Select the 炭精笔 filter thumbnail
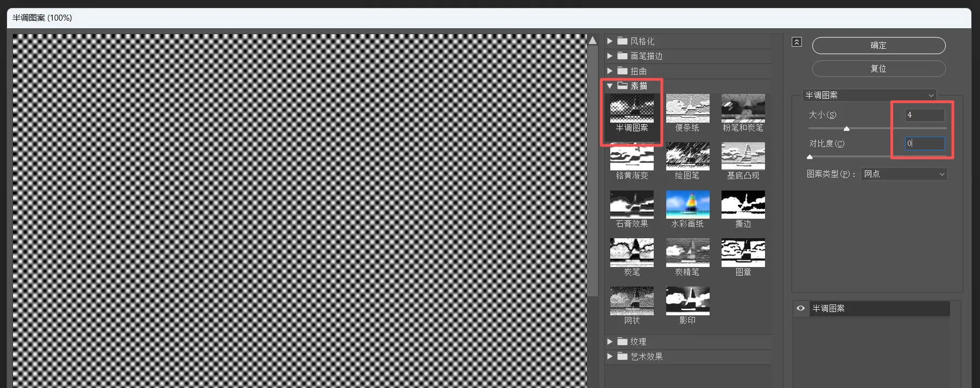 pos(687,252)
